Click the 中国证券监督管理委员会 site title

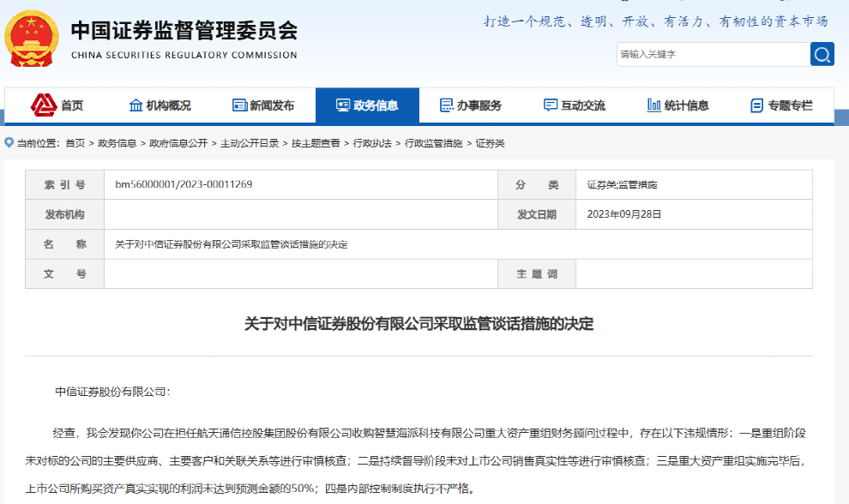pos(184,31)
